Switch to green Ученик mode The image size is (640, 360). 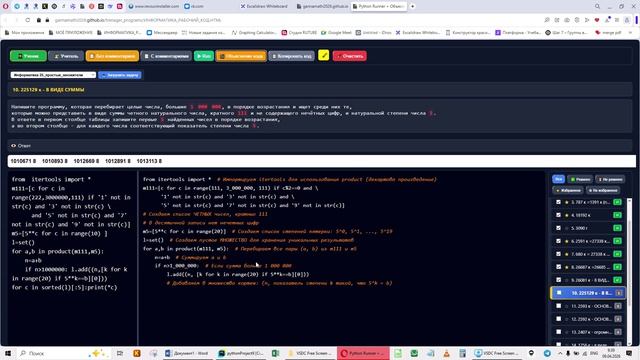point(28,56)
